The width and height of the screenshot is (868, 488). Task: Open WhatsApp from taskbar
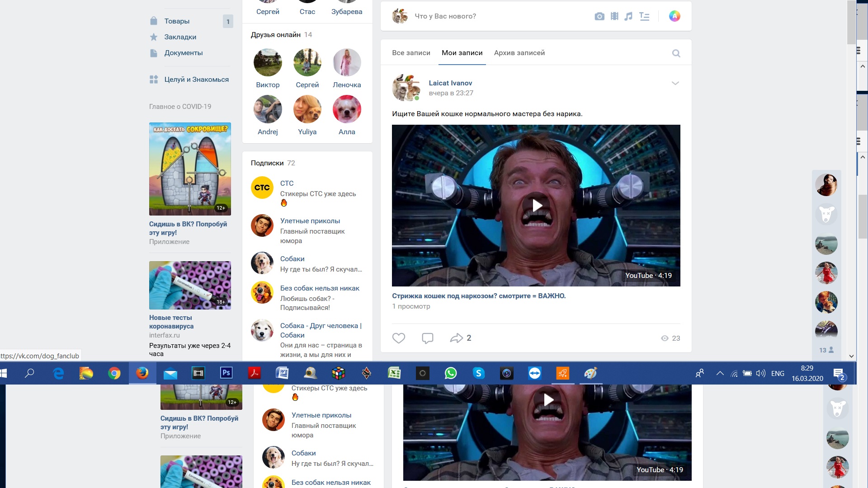(451, 373)
